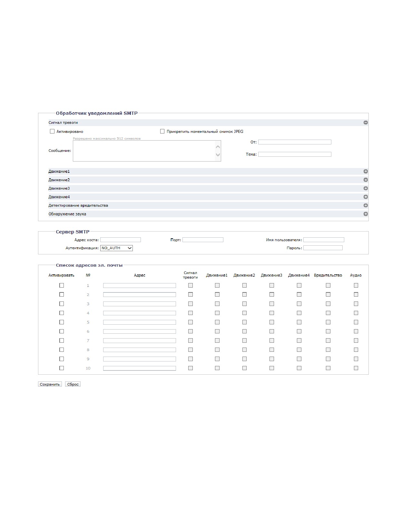The width and height of the screenshot is (411, 532).
Task: Click the Движение4 section header bar
Action: coord(208,197)
